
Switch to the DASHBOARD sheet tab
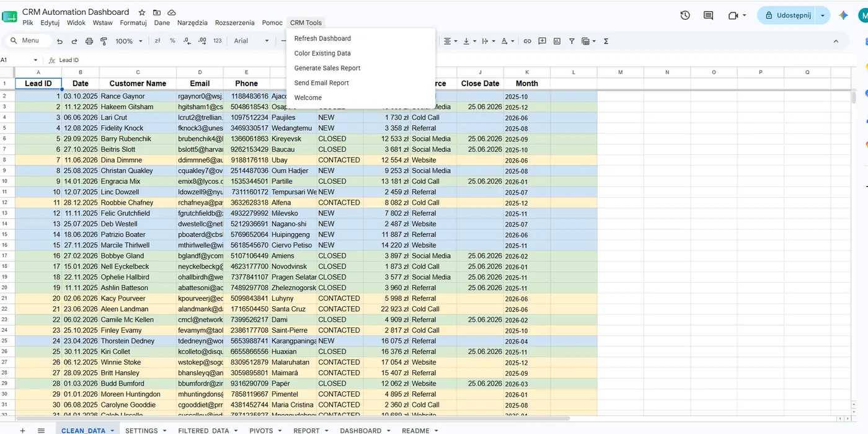361,430
